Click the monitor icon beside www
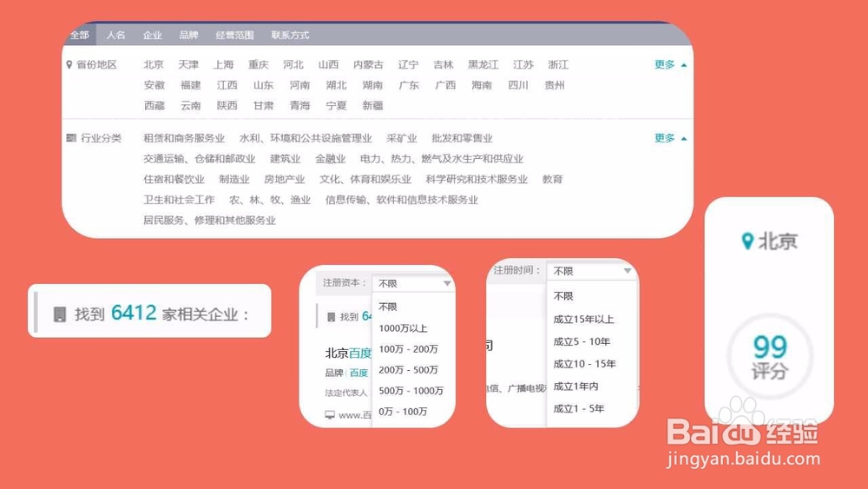Screen dimensions: 868x489 pos(330,415)
